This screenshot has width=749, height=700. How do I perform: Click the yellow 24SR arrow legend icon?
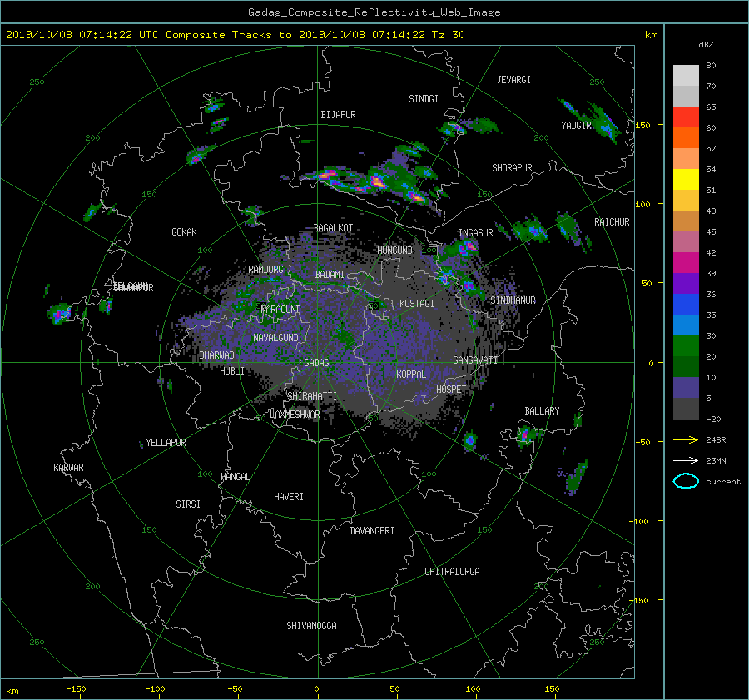point(686,439)
